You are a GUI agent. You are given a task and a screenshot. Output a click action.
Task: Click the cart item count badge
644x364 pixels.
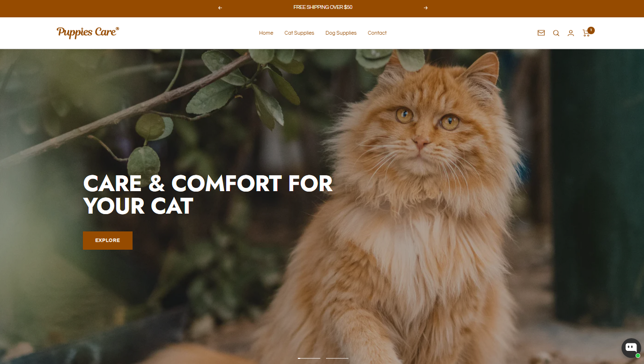(x=591, y=30)
